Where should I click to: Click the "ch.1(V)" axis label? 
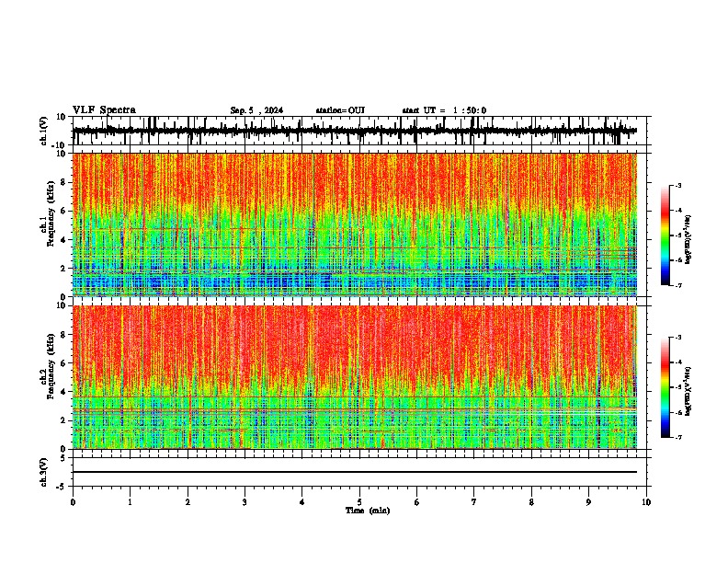tap(44, 131)
